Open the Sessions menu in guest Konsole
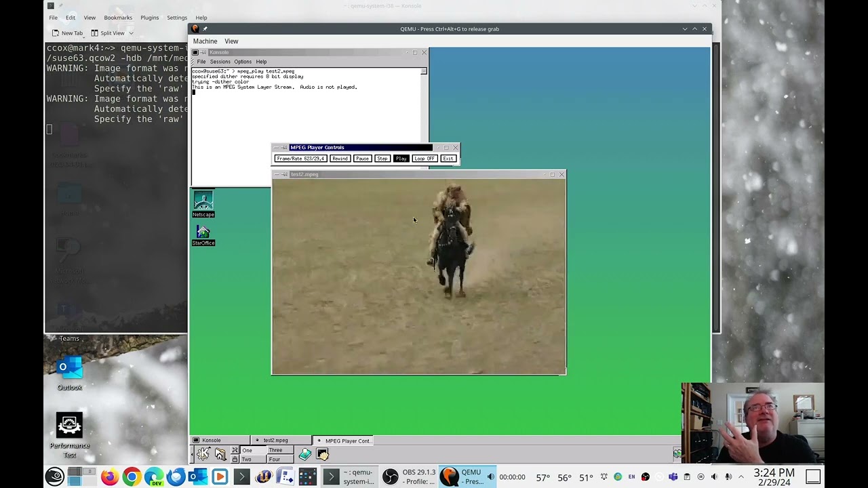 pyautogui.click(x=220, y=62)
